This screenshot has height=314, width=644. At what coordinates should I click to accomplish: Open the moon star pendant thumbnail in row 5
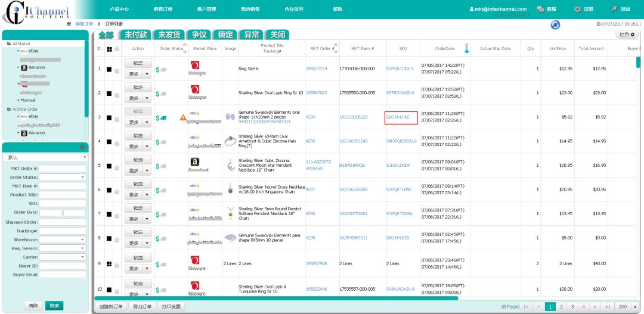[230, 166]
